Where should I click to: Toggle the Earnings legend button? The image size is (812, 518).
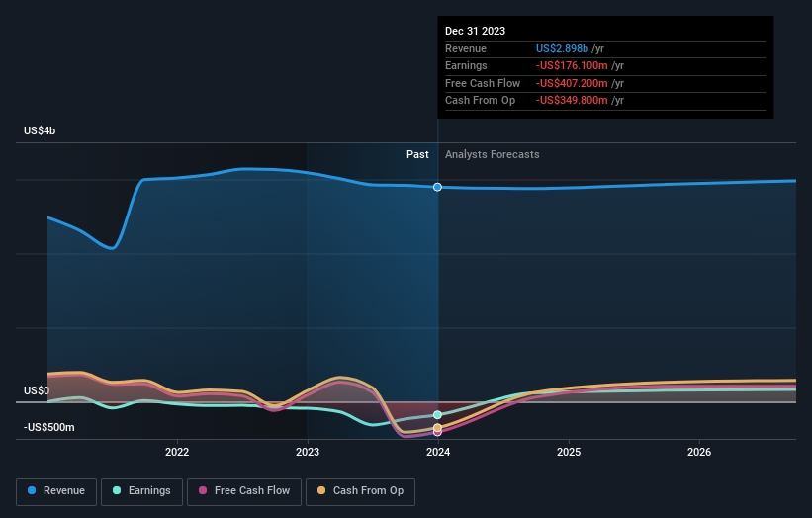[x=141, y=491]
